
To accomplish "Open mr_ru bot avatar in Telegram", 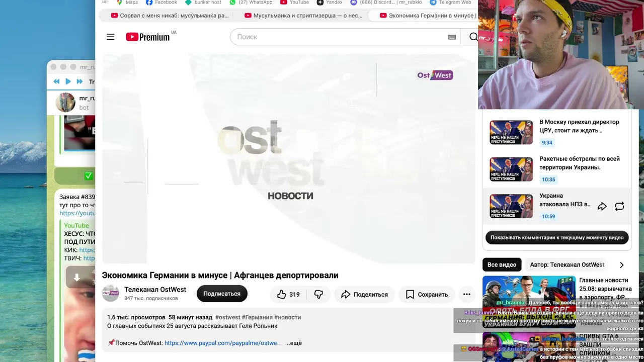I will pyautogui.click(x=65, y=103).
